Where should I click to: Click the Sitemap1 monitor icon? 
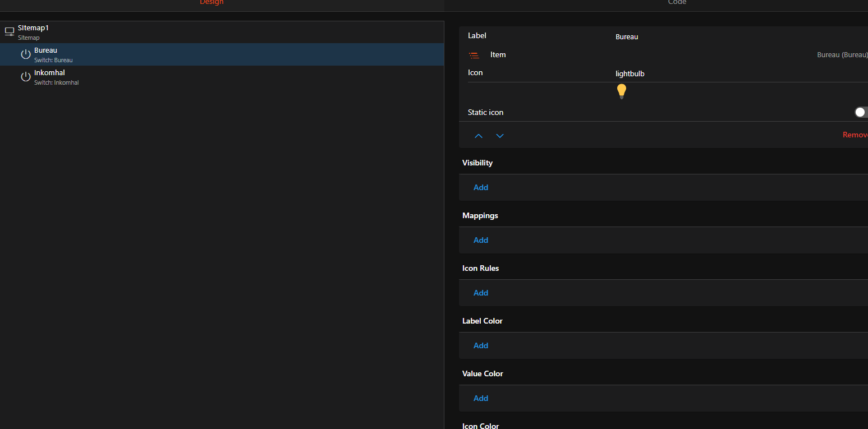click(10, 32)
